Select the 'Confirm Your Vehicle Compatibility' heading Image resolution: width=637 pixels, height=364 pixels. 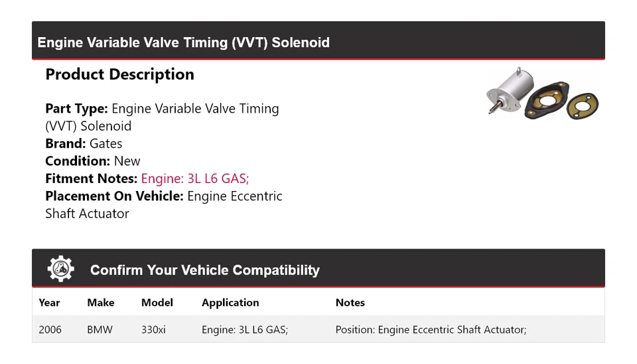coord(204,271)
